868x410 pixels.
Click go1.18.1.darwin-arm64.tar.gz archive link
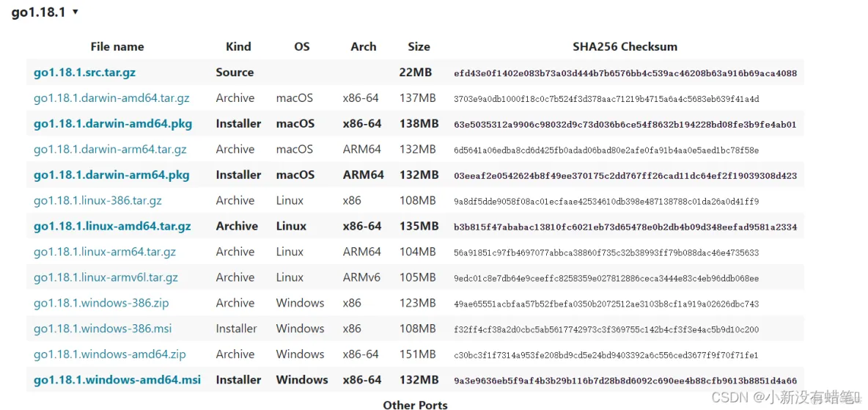point(110,149)
